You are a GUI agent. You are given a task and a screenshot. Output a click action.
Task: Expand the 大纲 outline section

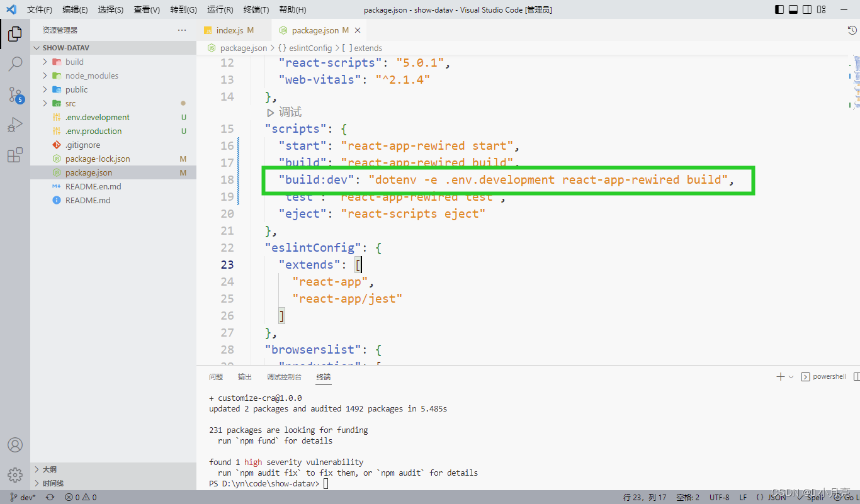pos(113,469)
